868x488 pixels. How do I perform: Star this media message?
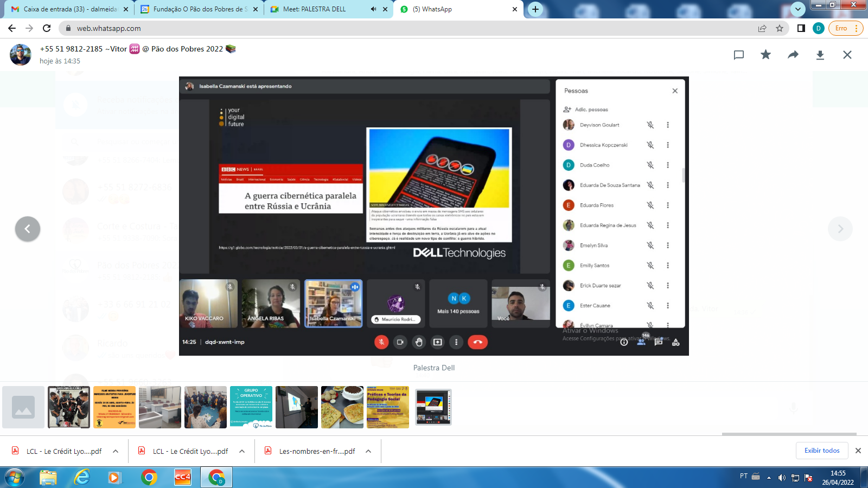click(765, 55)
